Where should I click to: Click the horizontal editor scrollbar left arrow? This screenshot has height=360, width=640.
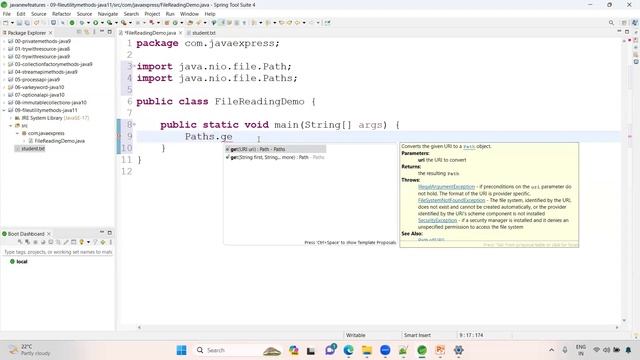(x=139, y=327)
